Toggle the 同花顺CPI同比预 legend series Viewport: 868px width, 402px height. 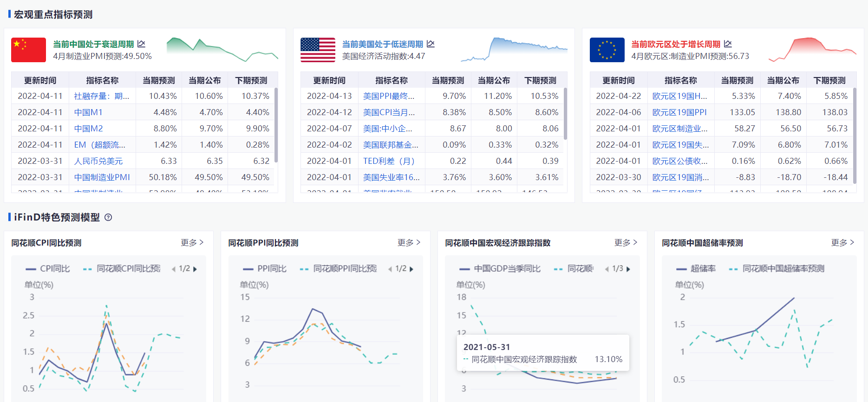pos(122,269)
